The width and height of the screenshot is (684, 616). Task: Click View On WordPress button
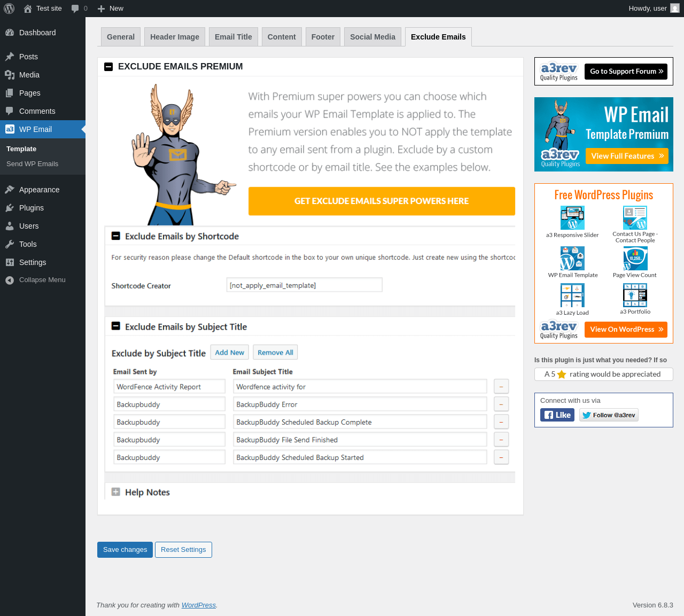pos(626,330)
